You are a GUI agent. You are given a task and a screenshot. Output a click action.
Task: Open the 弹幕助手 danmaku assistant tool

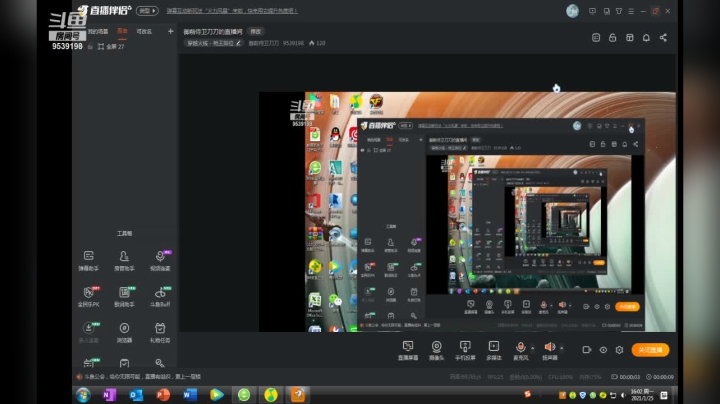[x=89, y=260]
